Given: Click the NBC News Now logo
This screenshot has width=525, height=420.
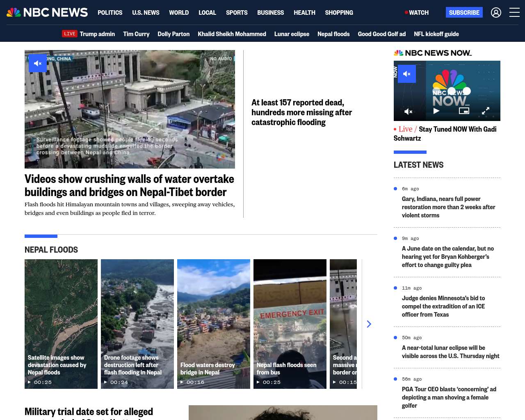Looking at the screenshot, I should click(x=433, y=53).
